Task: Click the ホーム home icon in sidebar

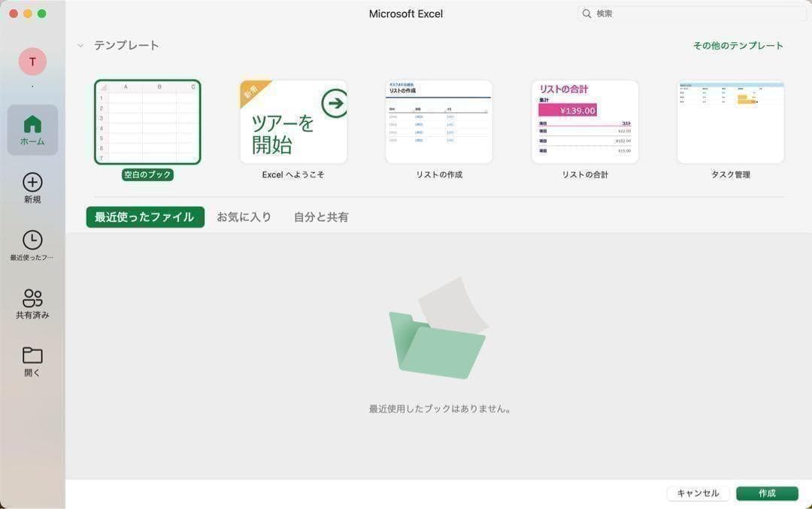Action: point(32,124)
